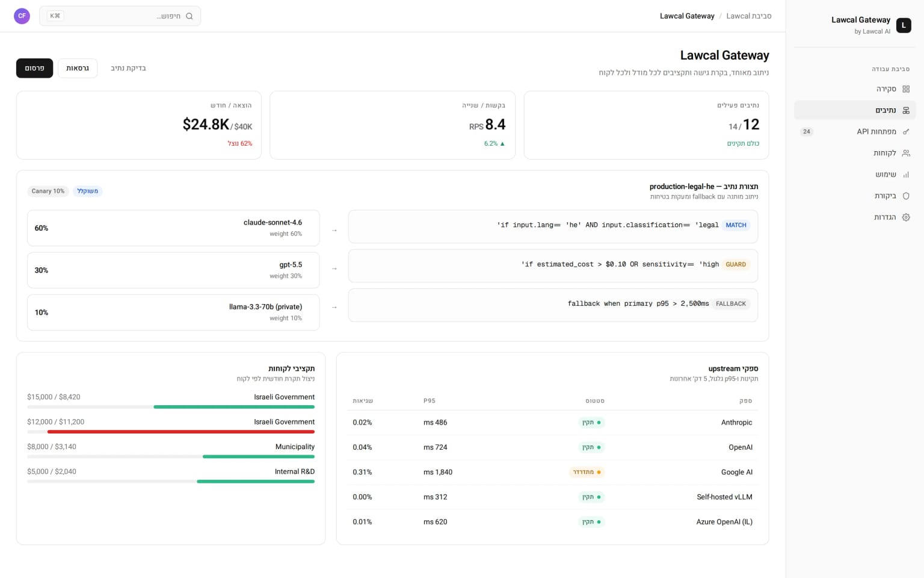Open the גרסאות versions button
This screenshot has height=578, width=924.
[x=78, y=68]
